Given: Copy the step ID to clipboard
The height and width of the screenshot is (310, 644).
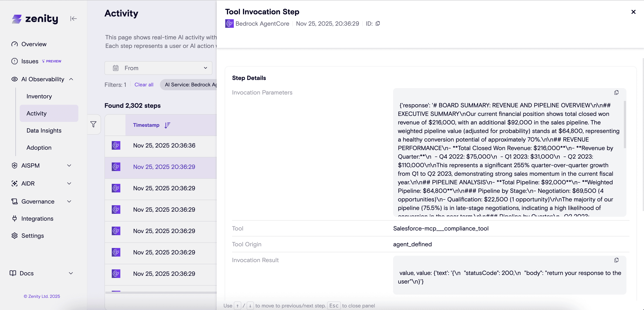Looking at the screenshot, I should (378, 24).
